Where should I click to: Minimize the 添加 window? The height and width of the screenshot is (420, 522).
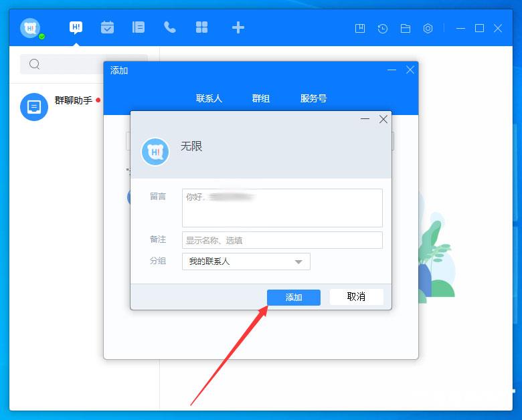(x=391, y=70)
